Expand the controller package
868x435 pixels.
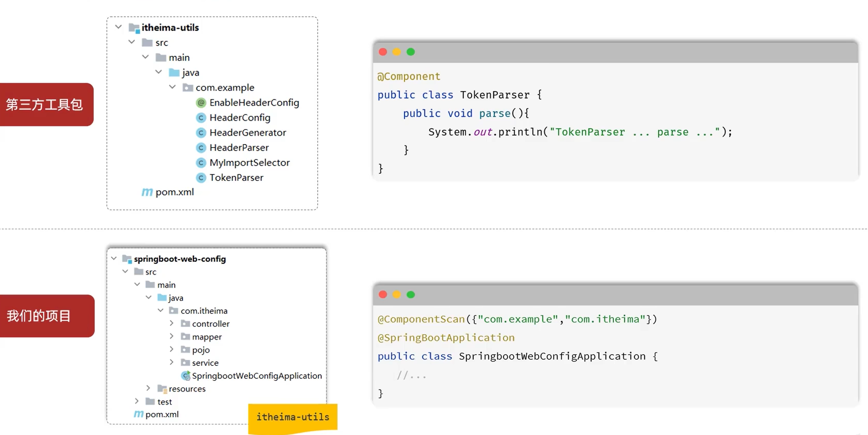(172, 323)
